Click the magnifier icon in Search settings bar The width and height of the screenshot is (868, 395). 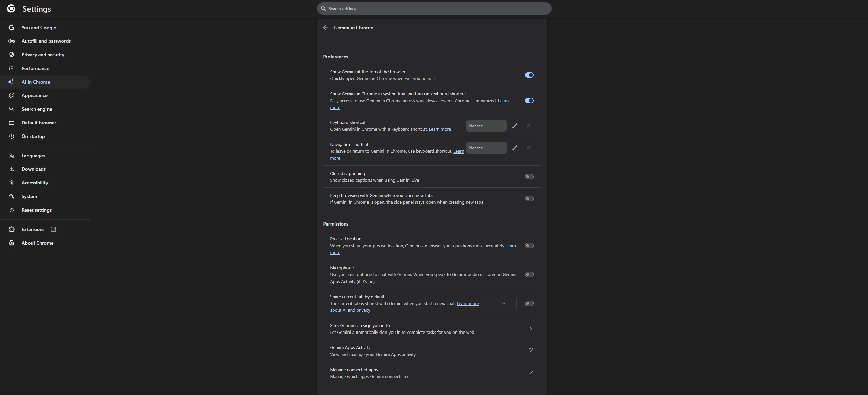(x=323, y=8)
